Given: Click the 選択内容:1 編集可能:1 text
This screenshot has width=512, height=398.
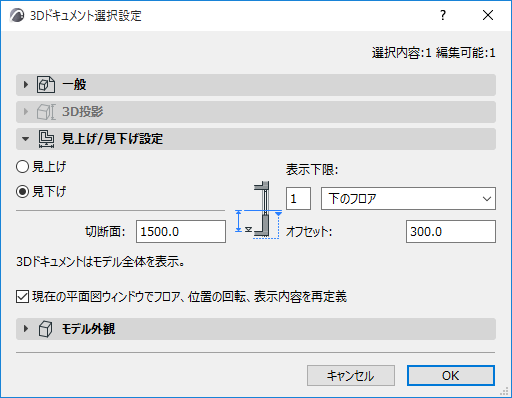Looking at the screenshot, I should (x=434, y=53).
